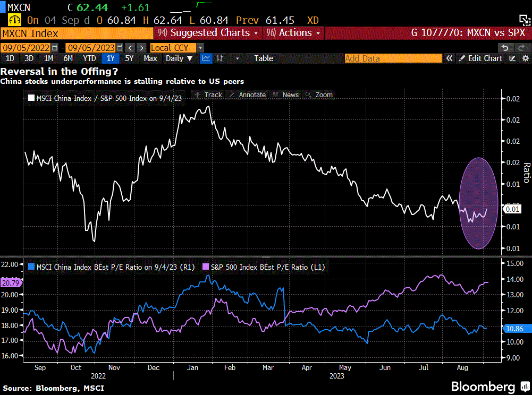Open annotation pencil-box icon near settings
Viewport: 532px width, 395px height.
pyautogui.click(x=512, y=58)
